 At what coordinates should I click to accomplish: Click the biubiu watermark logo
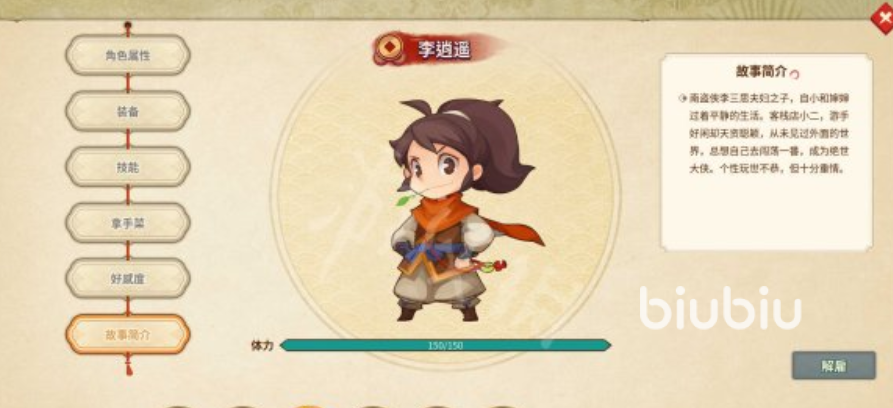click(x=720, y=308)
